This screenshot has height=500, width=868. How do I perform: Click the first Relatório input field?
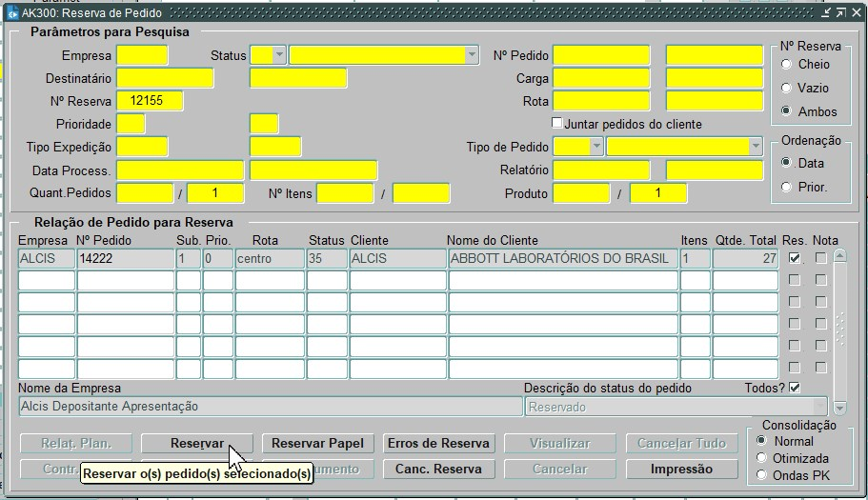(x=601, y=170)
